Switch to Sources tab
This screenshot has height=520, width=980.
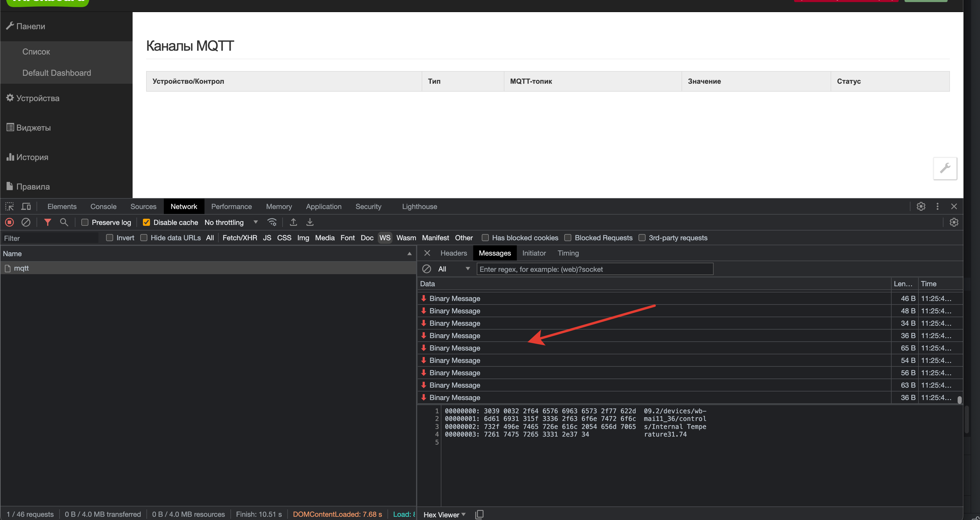coord(143,206)
